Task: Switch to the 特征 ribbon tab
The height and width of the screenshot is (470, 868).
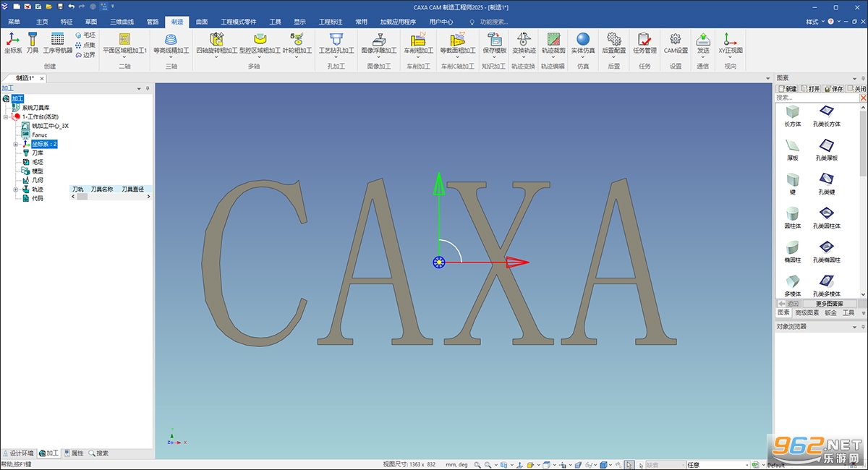Action: tap(67, 22)
